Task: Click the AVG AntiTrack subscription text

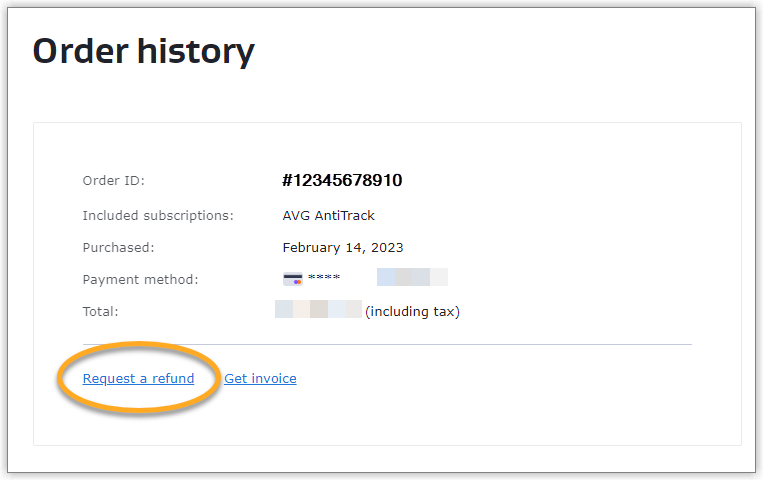Action: click(328, 215)
